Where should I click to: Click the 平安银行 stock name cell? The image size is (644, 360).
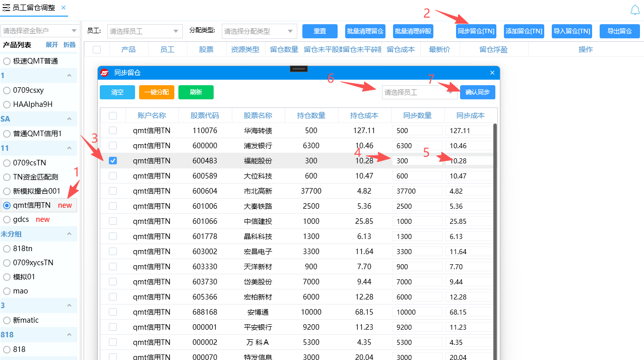tap(258, 327)
